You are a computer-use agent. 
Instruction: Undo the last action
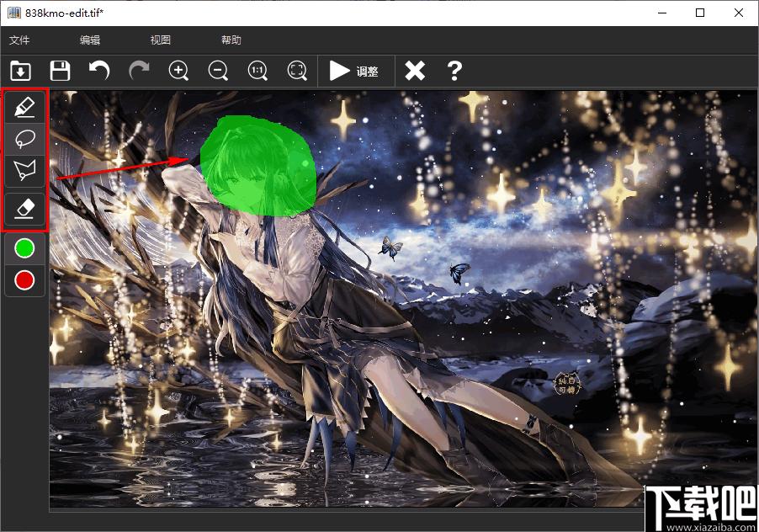click(x=99, y=71)
